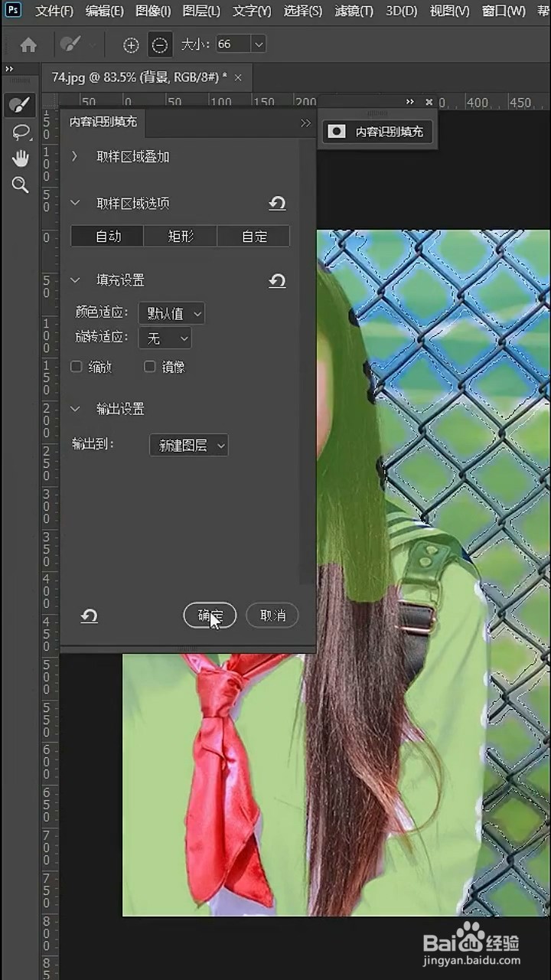Collapse the 内容识别填充 panel with double chevron
Viewport: 551px width, 980px height.
[305, 122]
